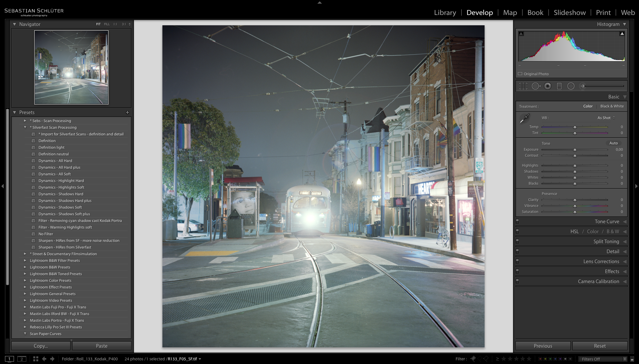Open grid view from the filmstrip bar
Image resolution: width=639 pixels, height=364 pixels.
(x=36, y=359)
